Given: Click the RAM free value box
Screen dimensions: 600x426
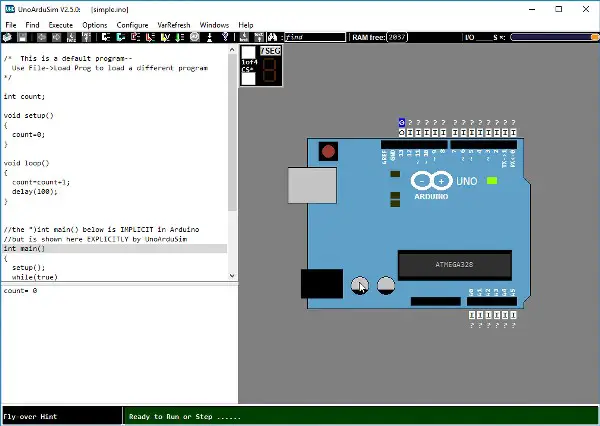Looking at the screenshot, I should pyautogui.click(x=397, y=37).
